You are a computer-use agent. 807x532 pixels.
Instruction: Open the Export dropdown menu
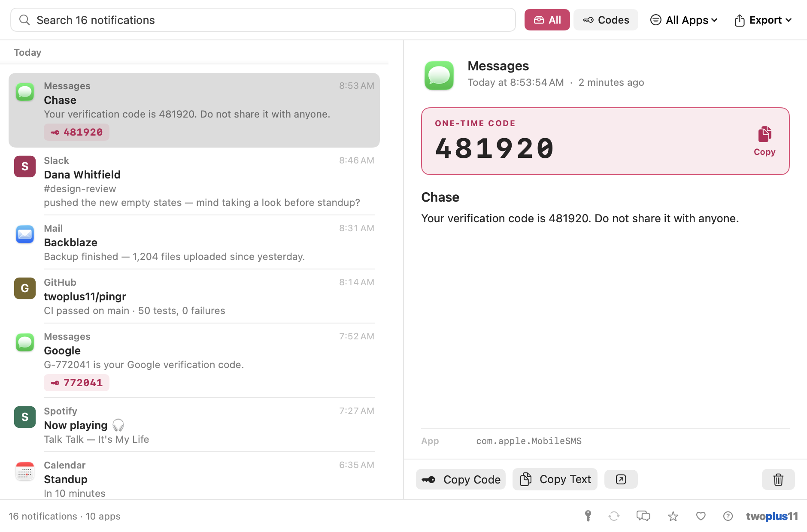point(763,20)
